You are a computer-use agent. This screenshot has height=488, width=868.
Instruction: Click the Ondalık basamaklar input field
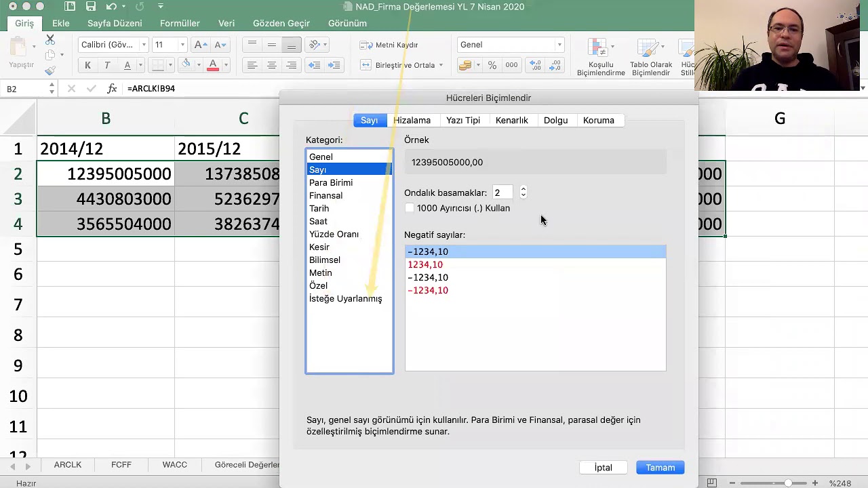pyautogui.click(x=503, y=193)
